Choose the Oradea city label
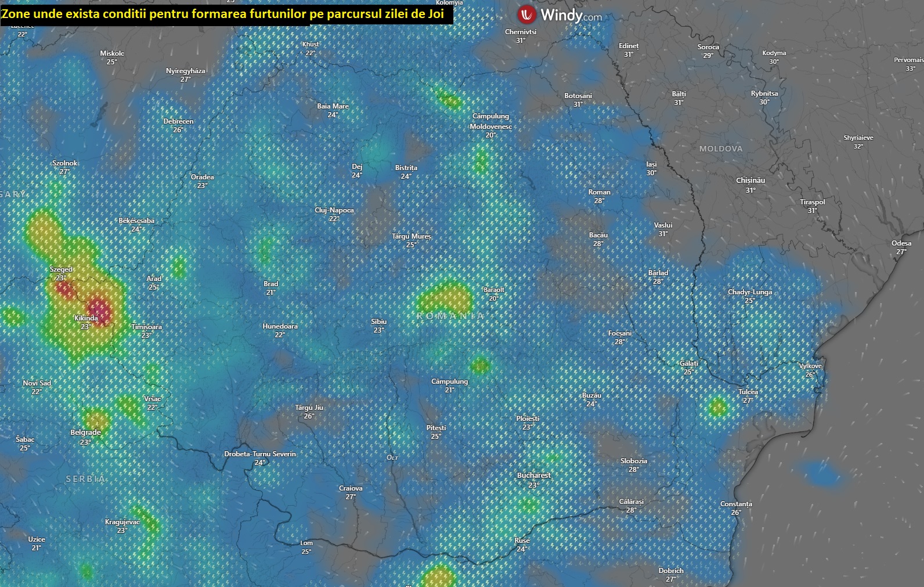Viewport: 924px width, 587px height. pos(202,177)
